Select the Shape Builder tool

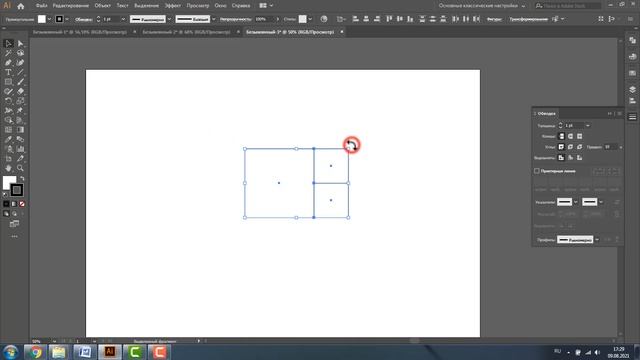(8, 120)
